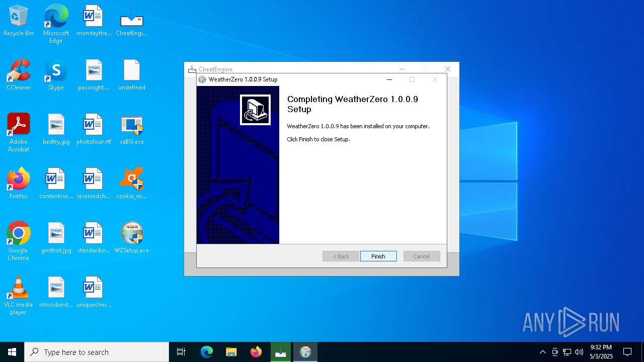Select the Firefox desktop shortcut
Screen dimensions: 644x362
coord(19,184)
